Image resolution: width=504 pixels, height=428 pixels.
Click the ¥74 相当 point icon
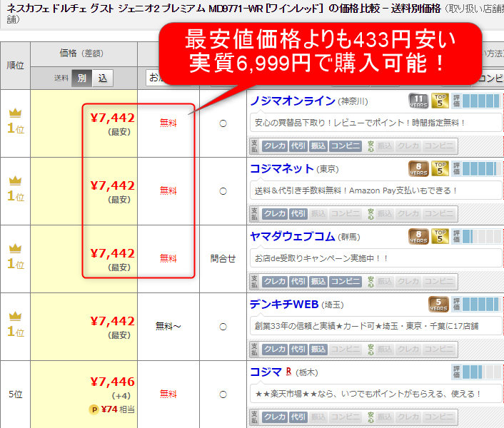point(94,409)
